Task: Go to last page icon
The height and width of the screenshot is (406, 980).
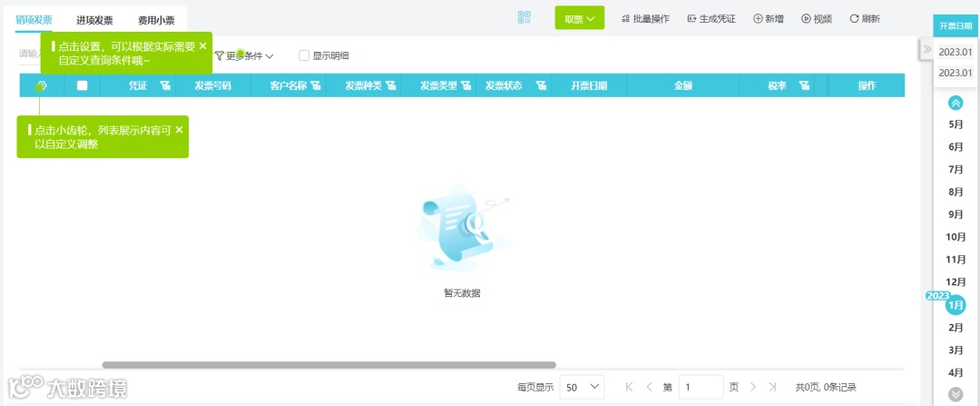Action: coord(772,387)
